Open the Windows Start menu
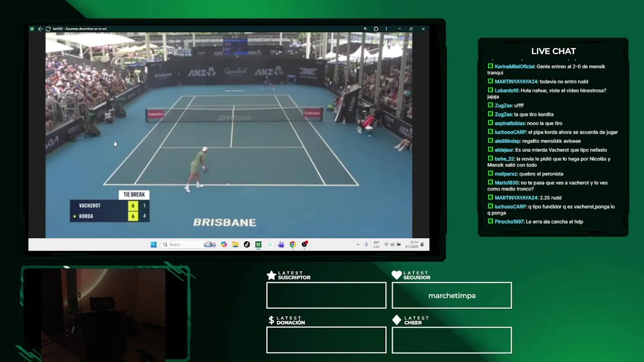 153,244
